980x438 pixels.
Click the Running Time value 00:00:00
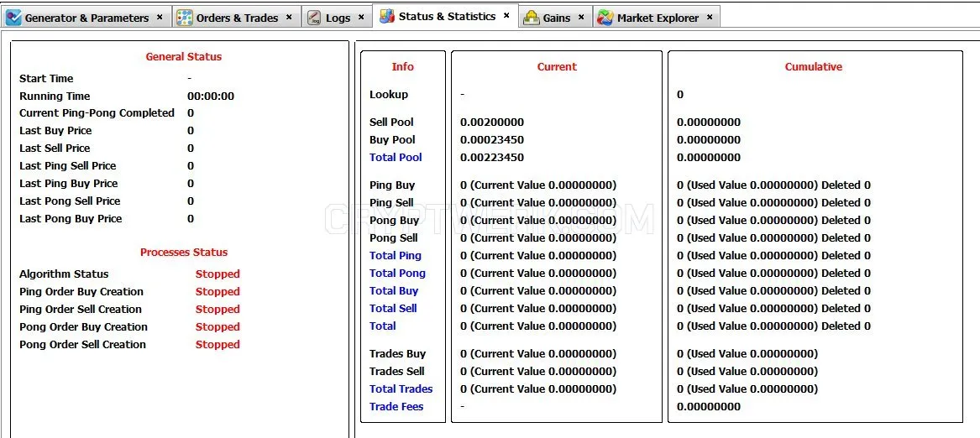point(211,96)
